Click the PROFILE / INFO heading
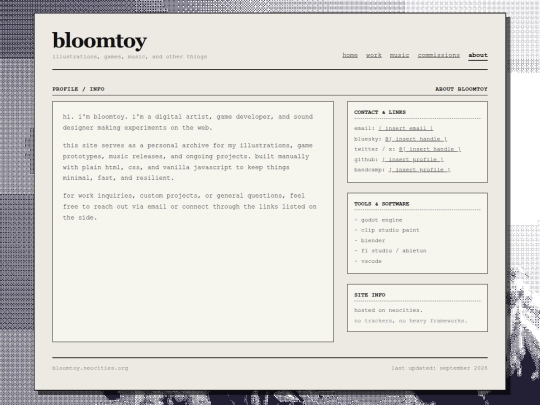 click(78, 89)
